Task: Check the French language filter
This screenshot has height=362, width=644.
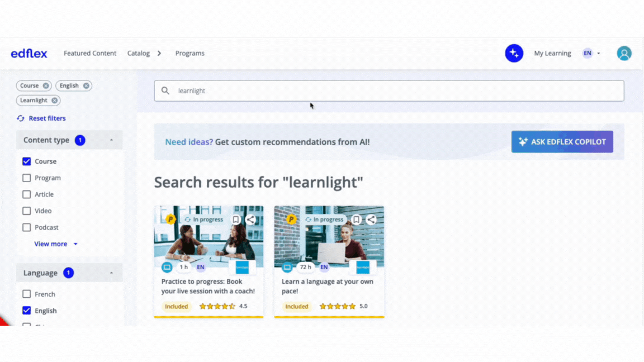Action: click(27, 294)
